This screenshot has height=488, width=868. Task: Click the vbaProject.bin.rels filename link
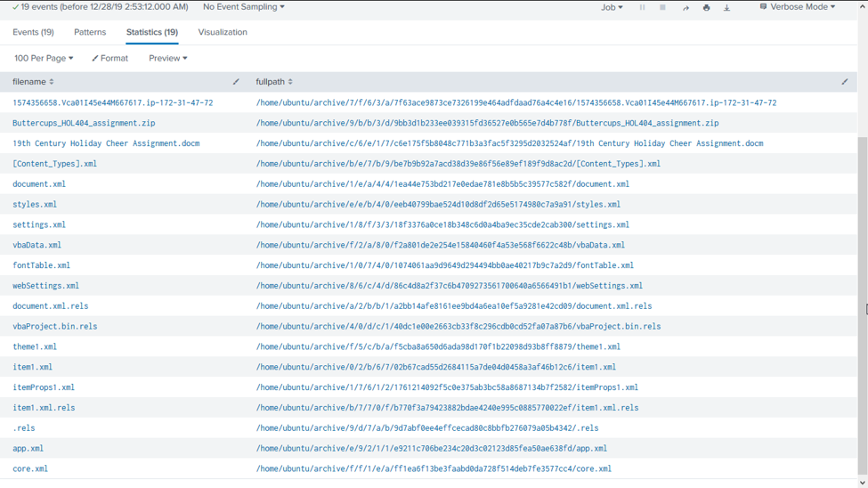point(55,327)
